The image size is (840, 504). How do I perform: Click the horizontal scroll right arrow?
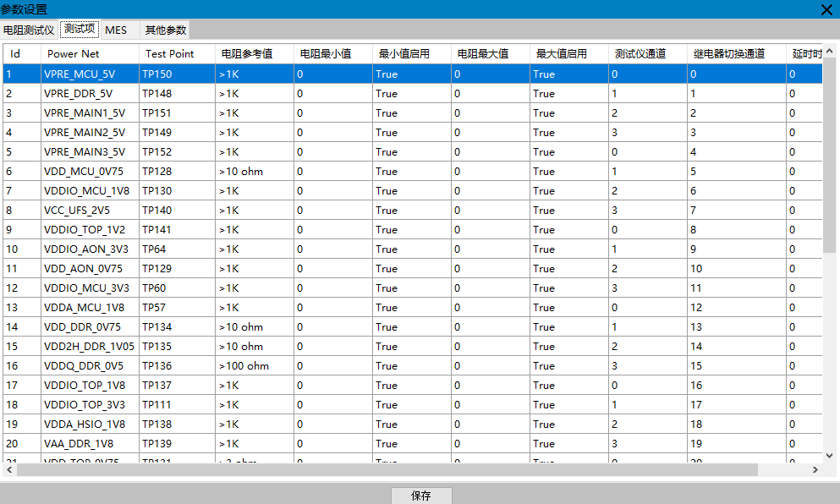[815, 469]
